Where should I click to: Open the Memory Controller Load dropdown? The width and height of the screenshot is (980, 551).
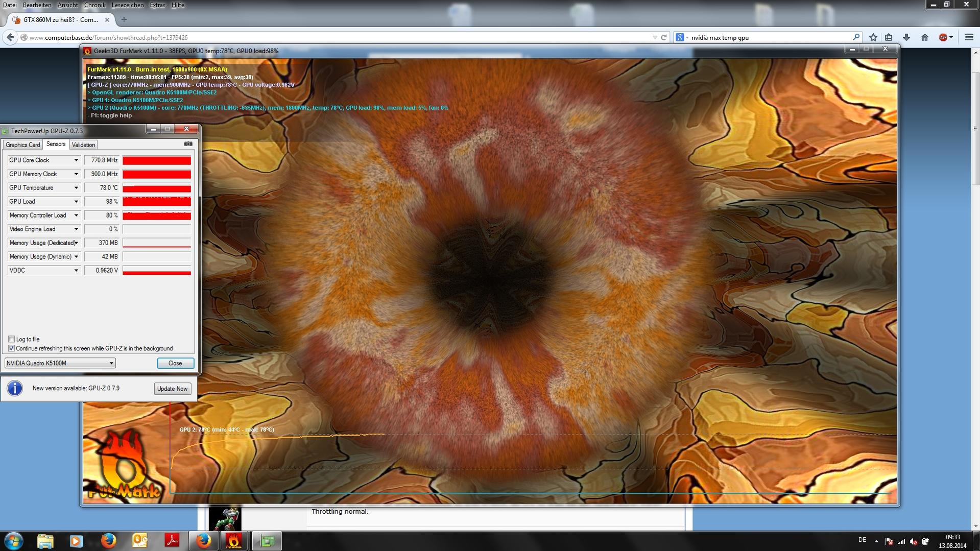point(76,215)
